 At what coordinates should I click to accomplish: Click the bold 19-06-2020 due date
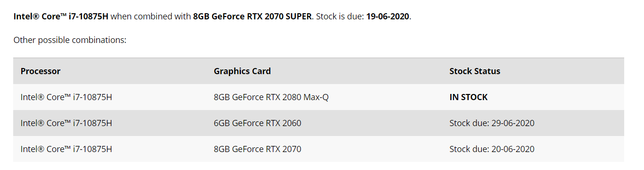coord(388,16)
